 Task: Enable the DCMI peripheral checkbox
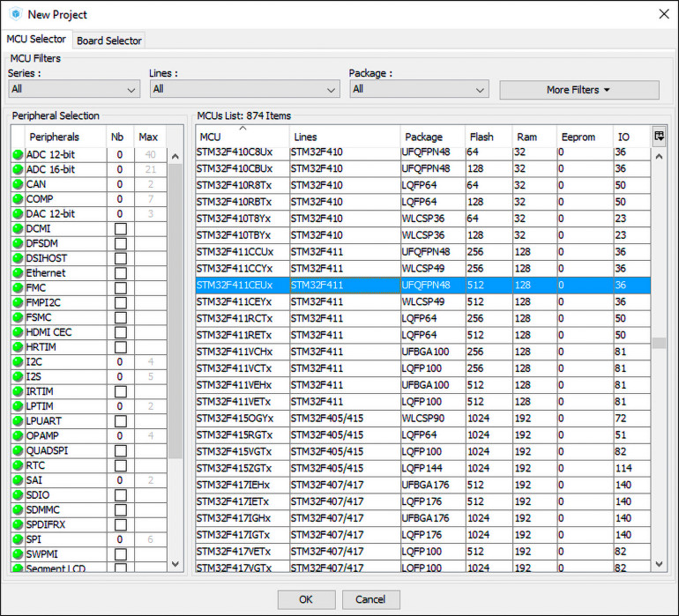coord(121,229)
